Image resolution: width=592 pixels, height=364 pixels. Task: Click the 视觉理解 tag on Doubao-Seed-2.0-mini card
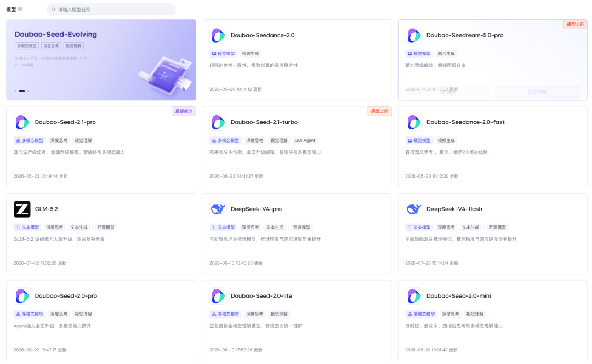(474, 314)
